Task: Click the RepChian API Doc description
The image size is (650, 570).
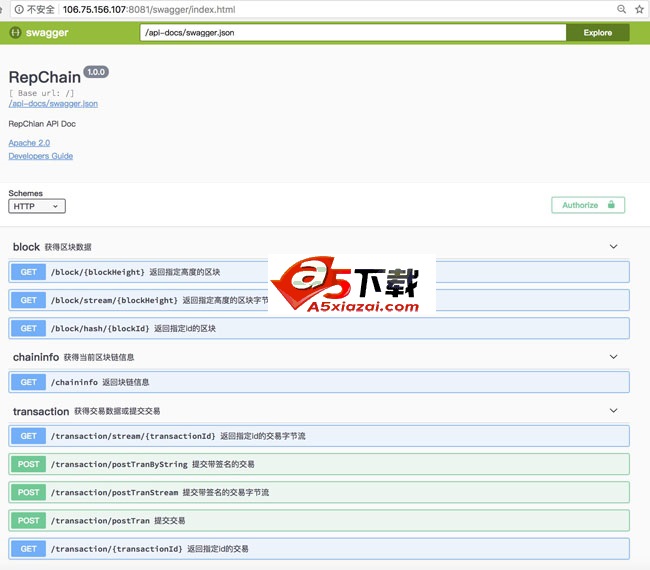Action: tap(42, 124)
